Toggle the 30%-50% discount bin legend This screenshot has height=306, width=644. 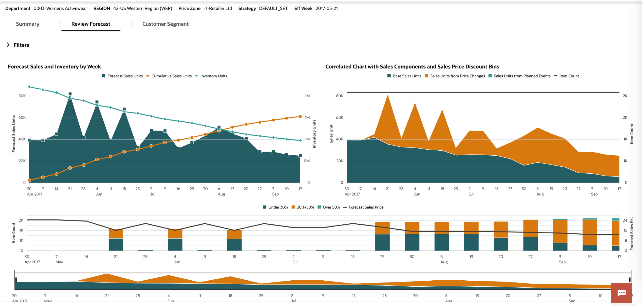point(305,207)
